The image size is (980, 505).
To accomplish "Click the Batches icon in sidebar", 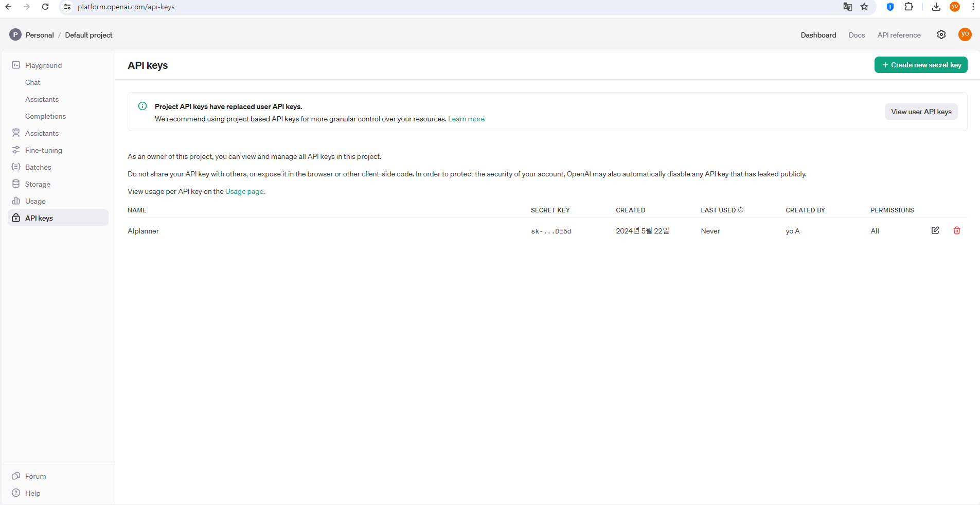I will click(16, 167).
